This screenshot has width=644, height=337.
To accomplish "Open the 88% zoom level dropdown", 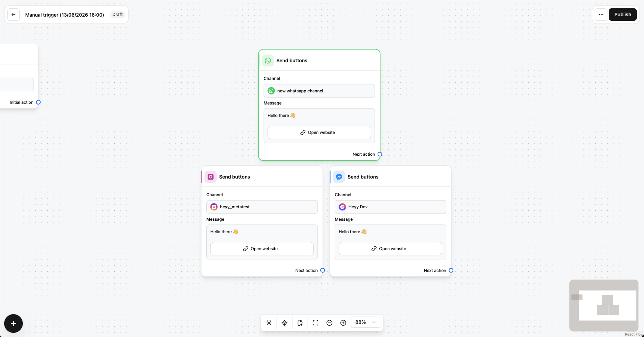I will pyautogui.click(x=366, y=322).
